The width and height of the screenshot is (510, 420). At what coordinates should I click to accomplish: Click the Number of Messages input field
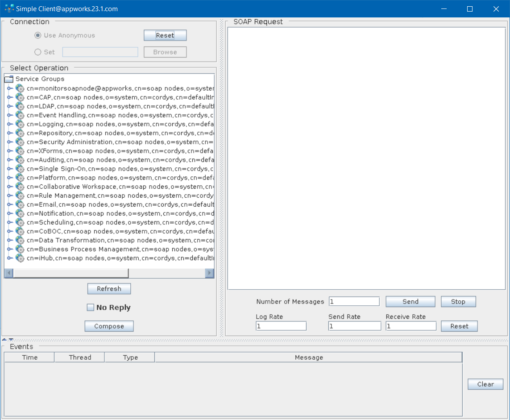coord(354,302)
